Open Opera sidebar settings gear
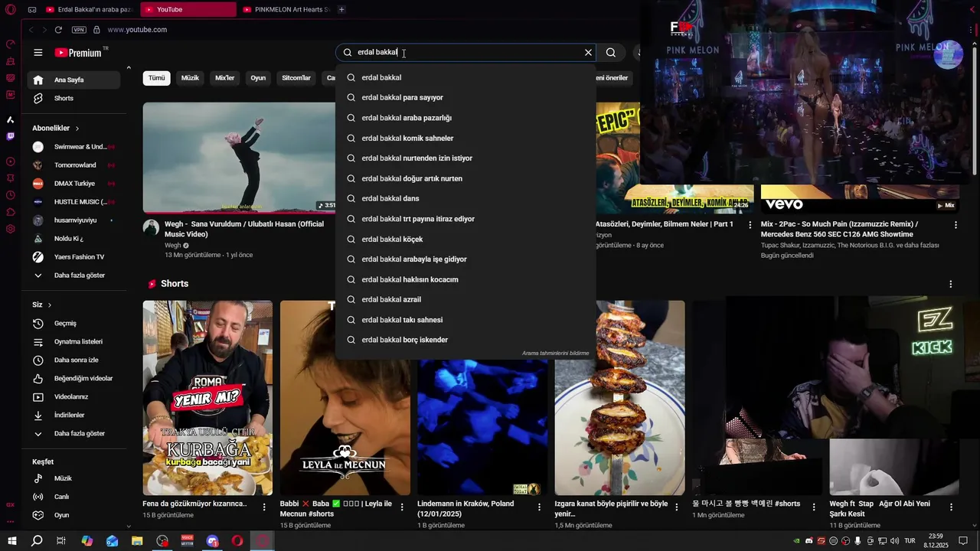Screen dimensions: 980x551 11,229
